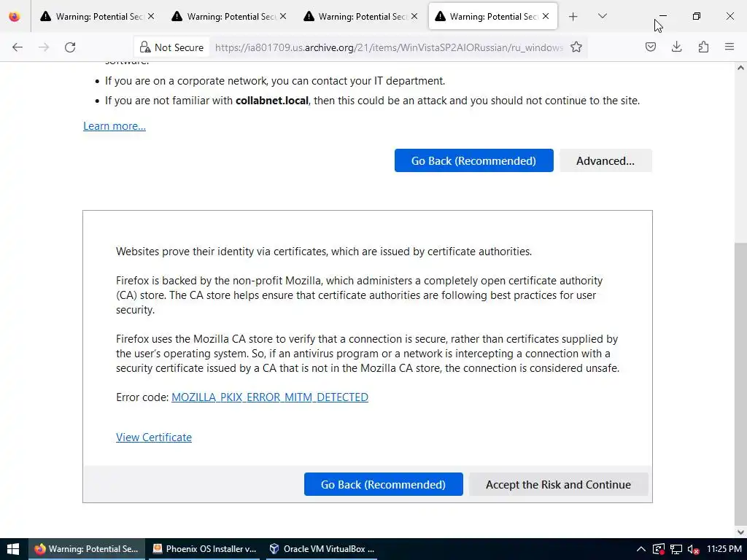Click the security shield tray icon

[x=659, y=549]
